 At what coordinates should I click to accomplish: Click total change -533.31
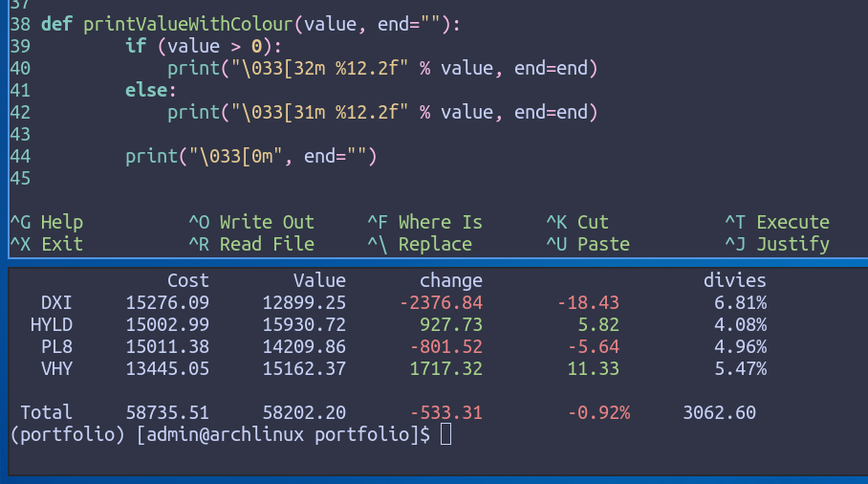coord(446,412)
